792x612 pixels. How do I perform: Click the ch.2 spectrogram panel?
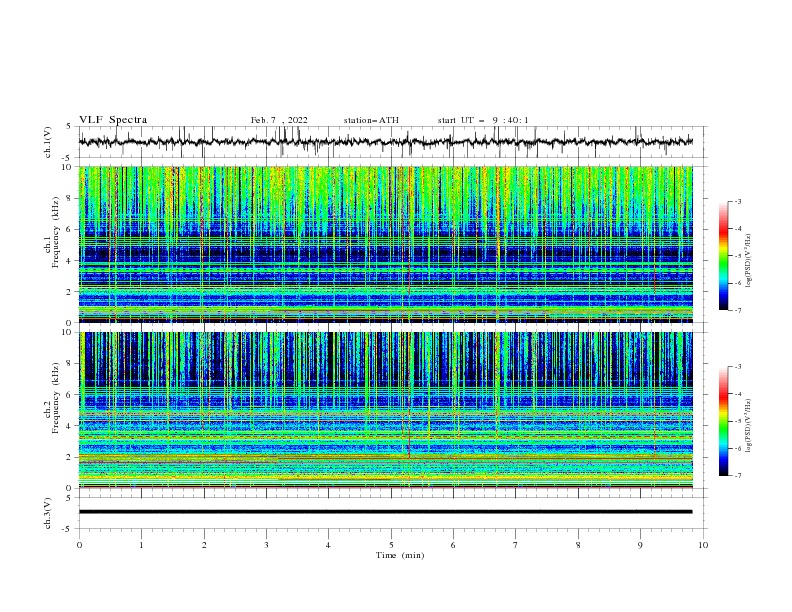tap(386, 410)
